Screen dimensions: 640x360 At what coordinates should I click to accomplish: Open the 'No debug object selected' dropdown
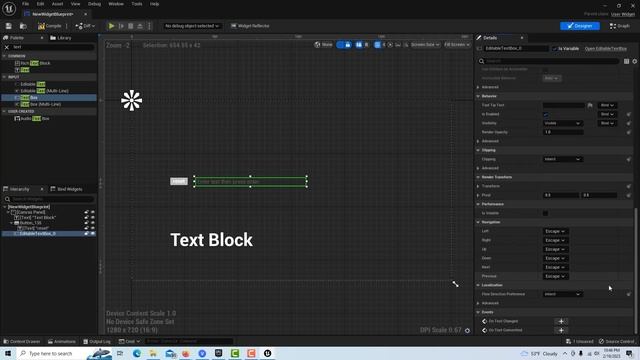(x=191, y=26)
